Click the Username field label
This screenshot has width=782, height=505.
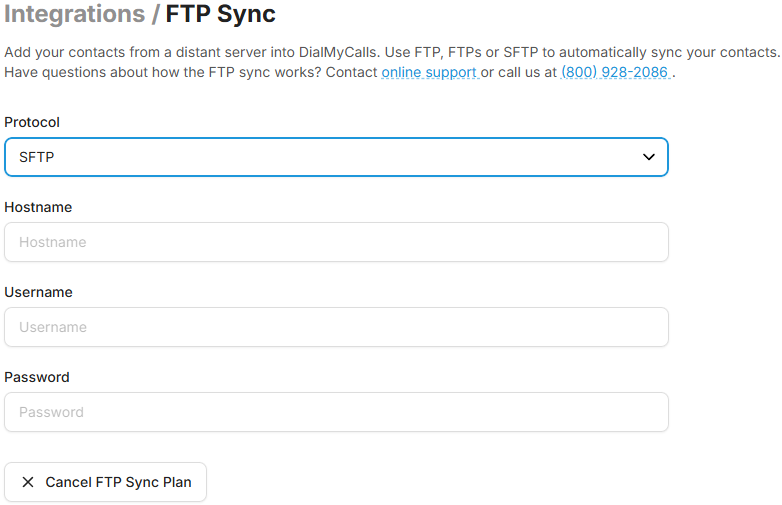pyautogui.click(x=38, y=292)
